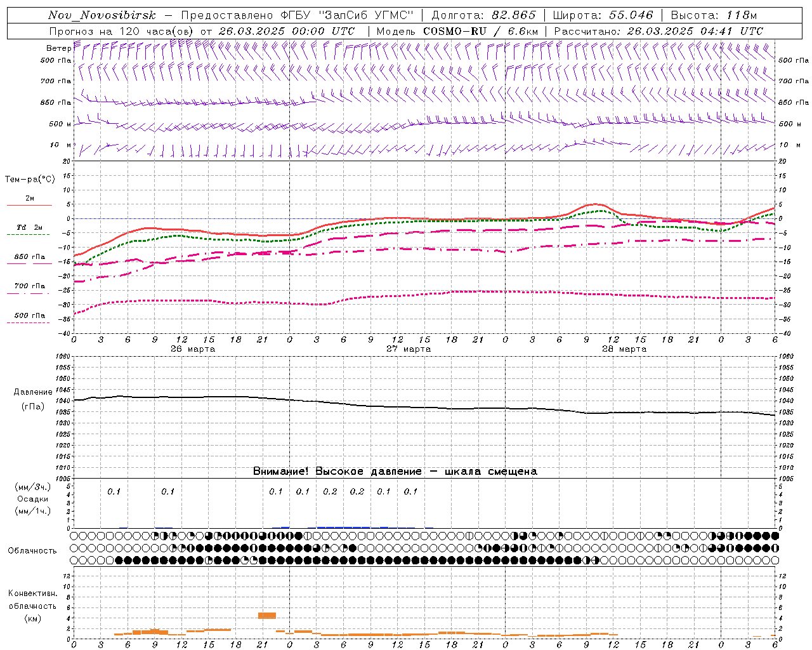812x650 pixels.
Task: Click the black pressure curve line
Action: tap(424, 406)
